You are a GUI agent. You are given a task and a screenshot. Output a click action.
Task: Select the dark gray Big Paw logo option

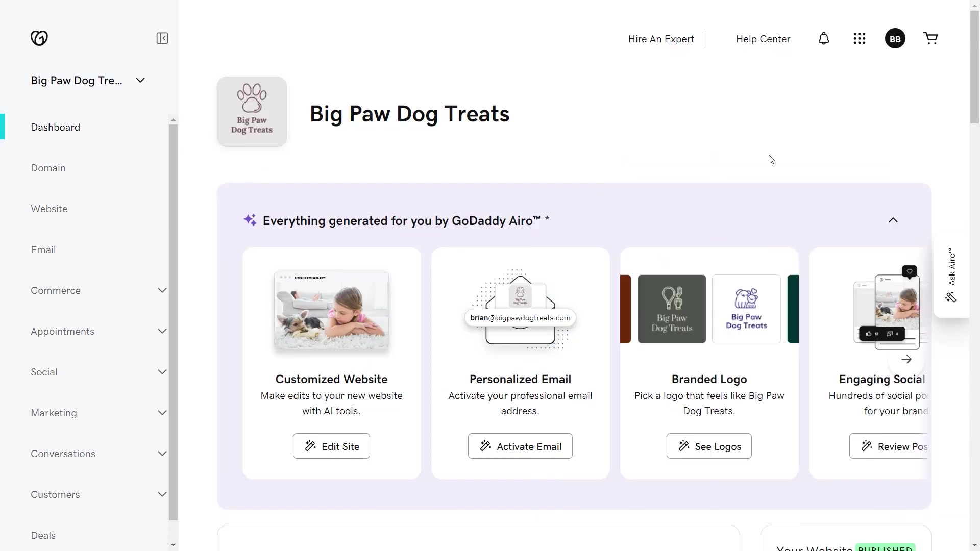pos(672,309)
